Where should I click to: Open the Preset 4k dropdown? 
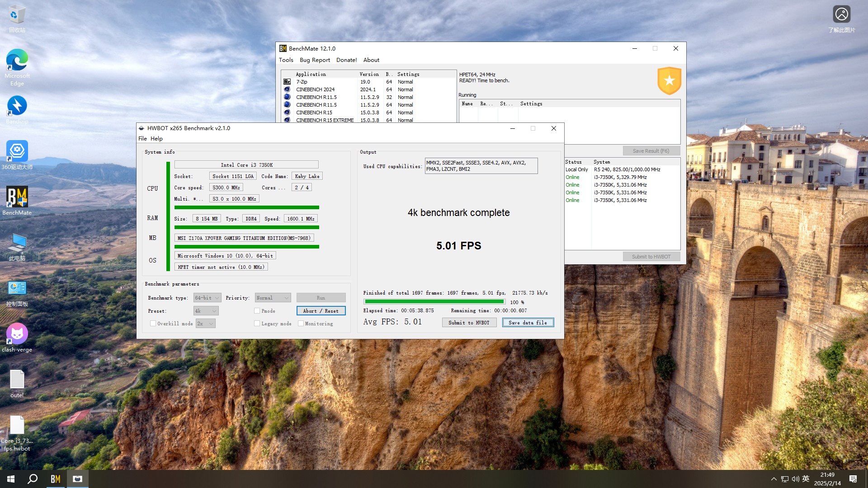click(x=206, y=311)
